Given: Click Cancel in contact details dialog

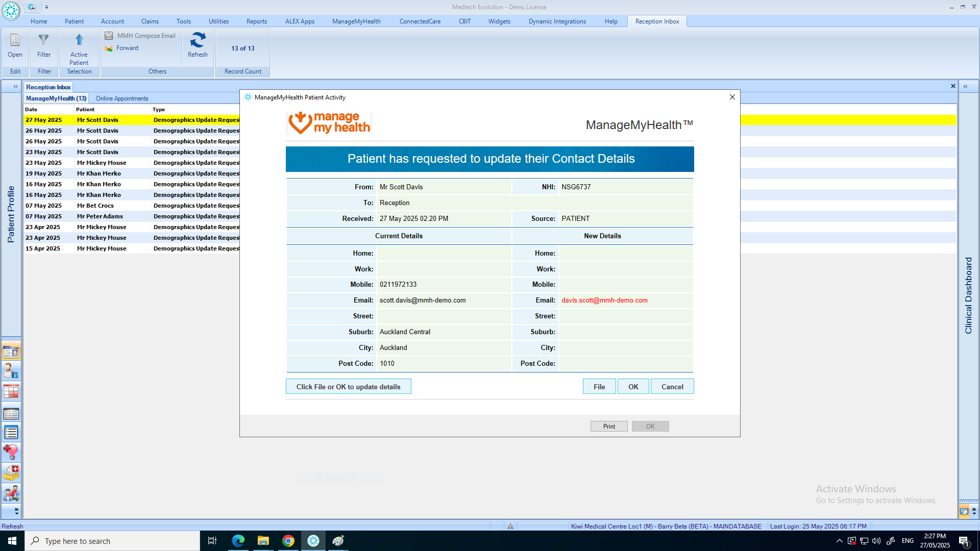Looking at the screenshot, I should point(672,387).
